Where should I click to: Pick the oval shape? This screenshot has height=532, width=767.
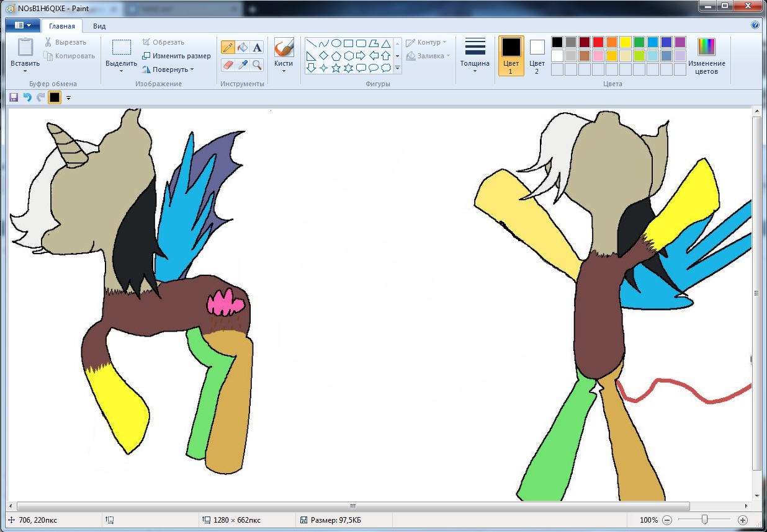point(336,43)
